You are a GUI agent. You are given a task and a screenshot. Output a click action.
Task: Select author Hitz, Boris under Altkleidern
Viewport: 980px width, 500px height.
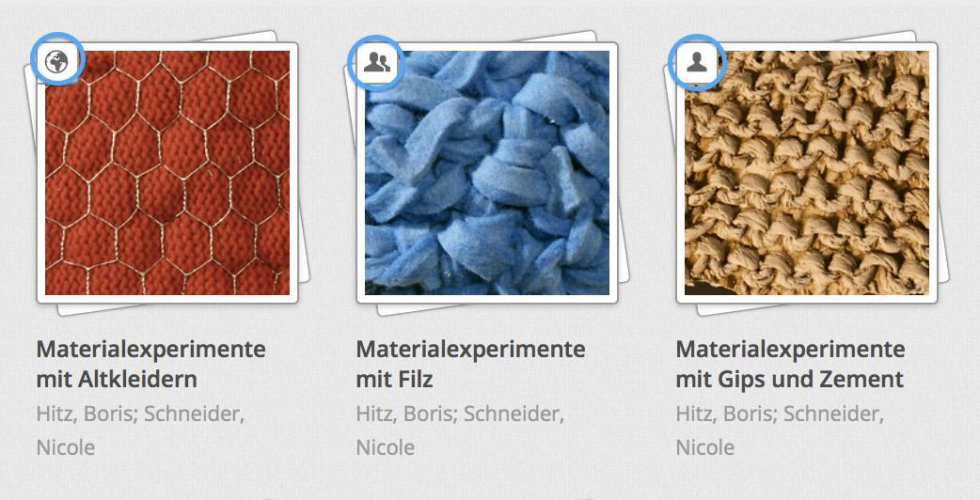pyautogui.click(x=87, y=414)
